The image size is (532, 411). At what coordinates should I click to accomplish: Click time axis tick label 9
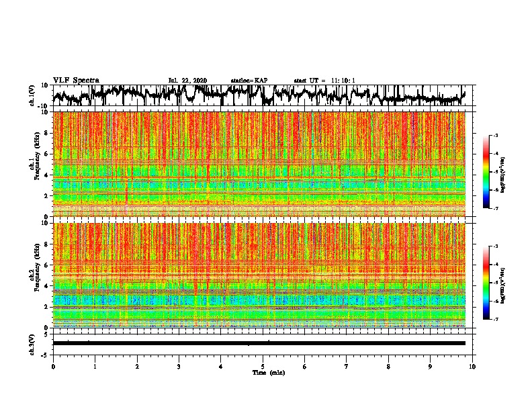[430, 367]
